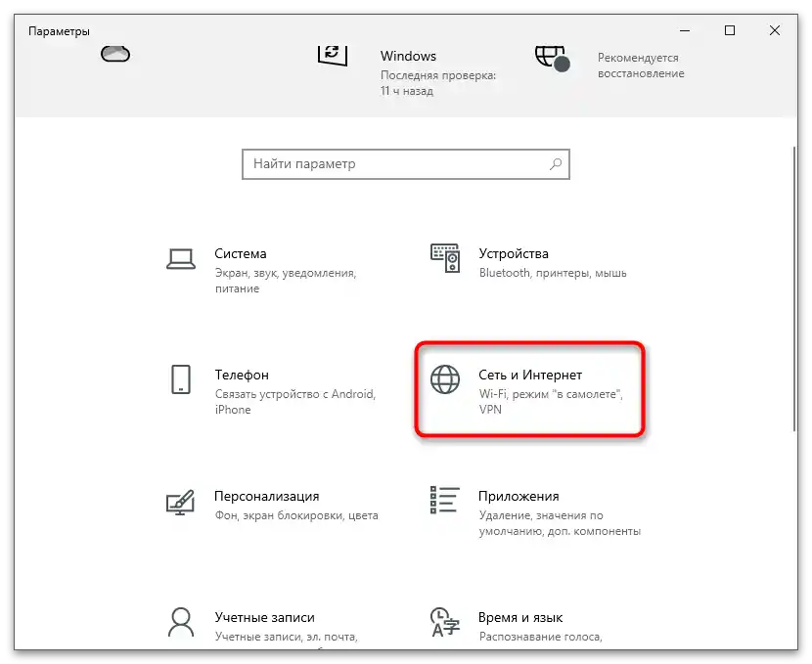Click the Удаление, значения по умолчанию description
The width and height of the screenshot is (812, 664).
(560, 523)
